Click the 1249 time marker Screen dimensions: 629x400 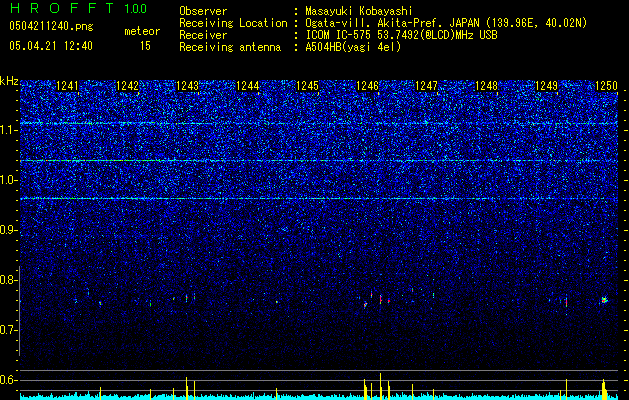[546, 85]
